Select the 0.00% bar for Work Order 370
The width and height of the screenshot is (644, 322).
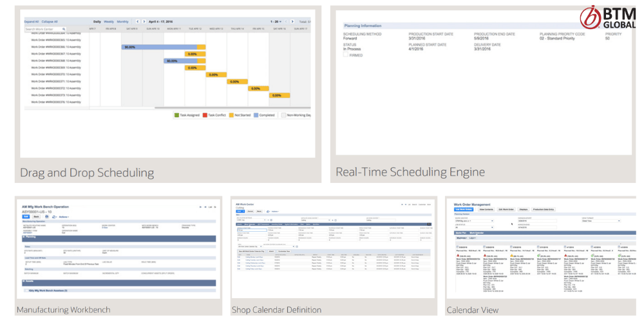[216, 75]
